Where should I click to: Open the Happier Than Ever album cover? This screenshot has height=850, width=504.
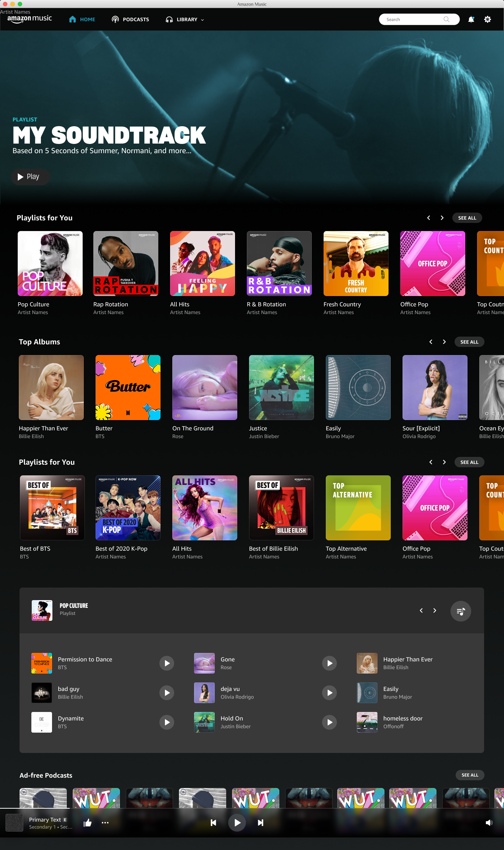(x=51, y=388)
